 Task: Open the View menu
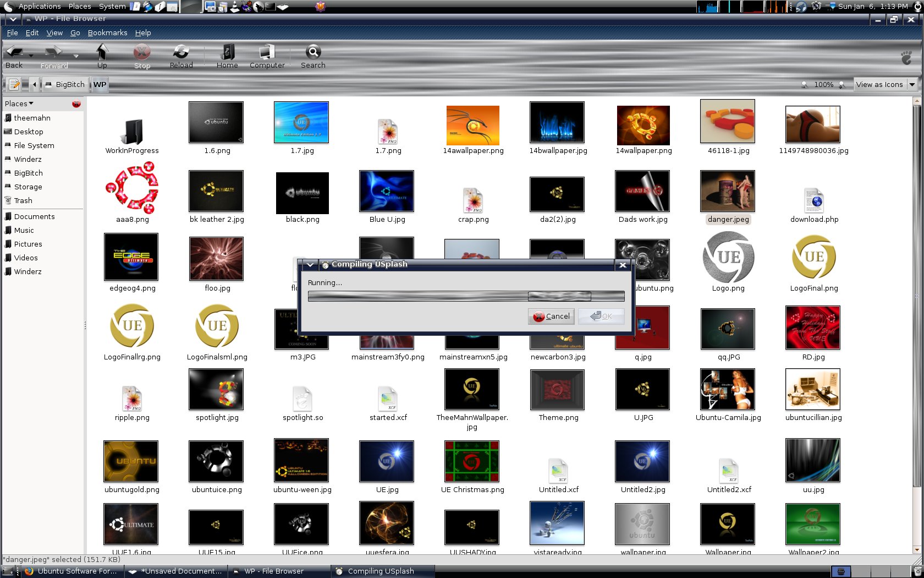click(x=54, y=32)
